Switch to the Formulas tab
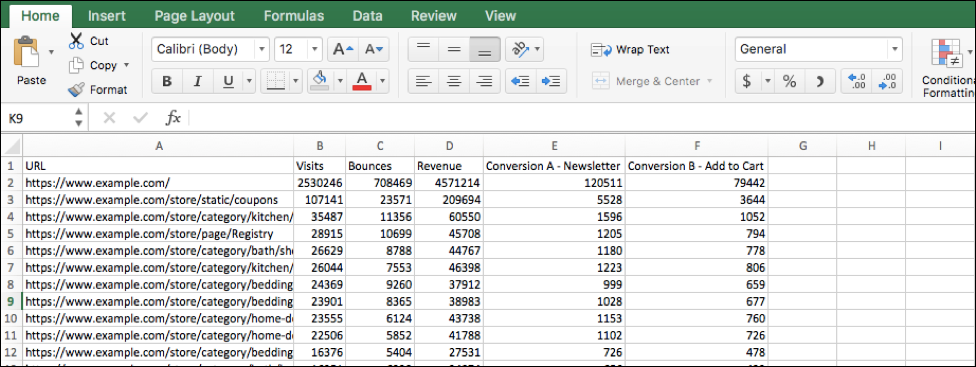 click(294, 16)
